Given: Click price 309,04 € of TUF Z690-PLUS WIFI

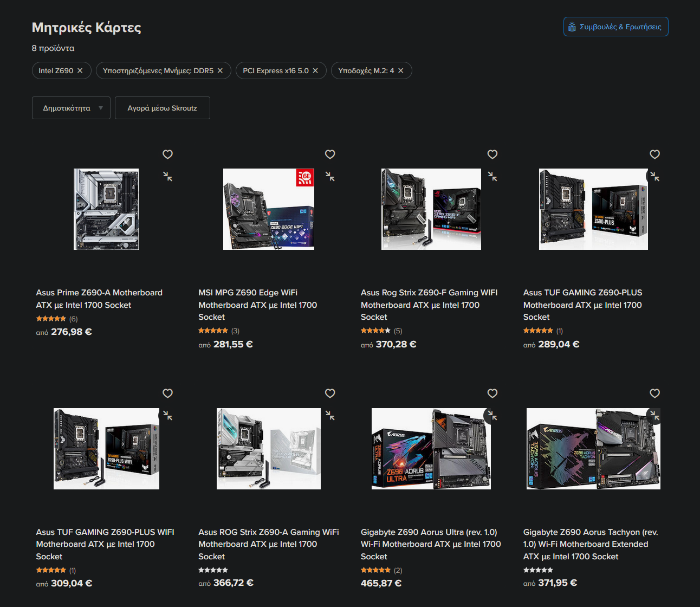Looking at the screenshot, I should (72, 584).
